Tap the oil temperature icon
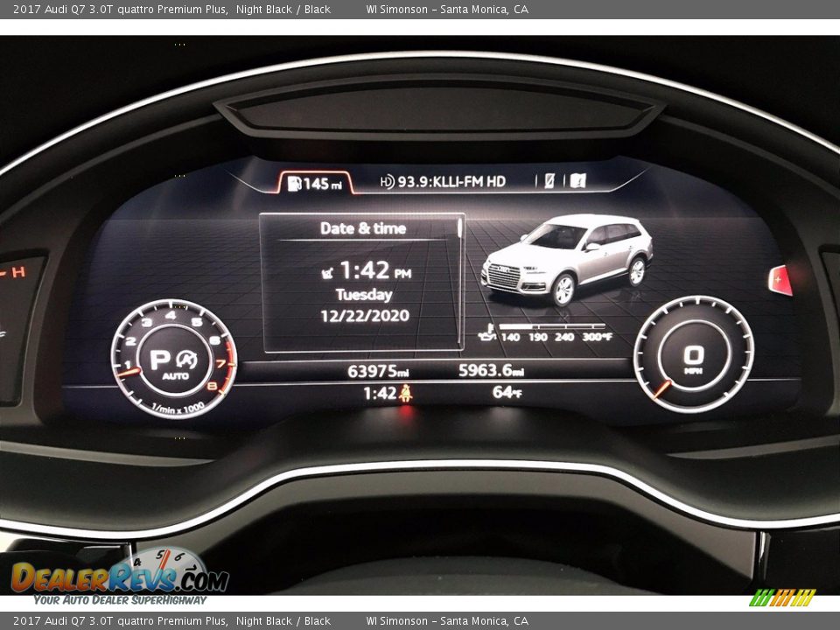The image size is (840, 630). [x=486, y=332]
